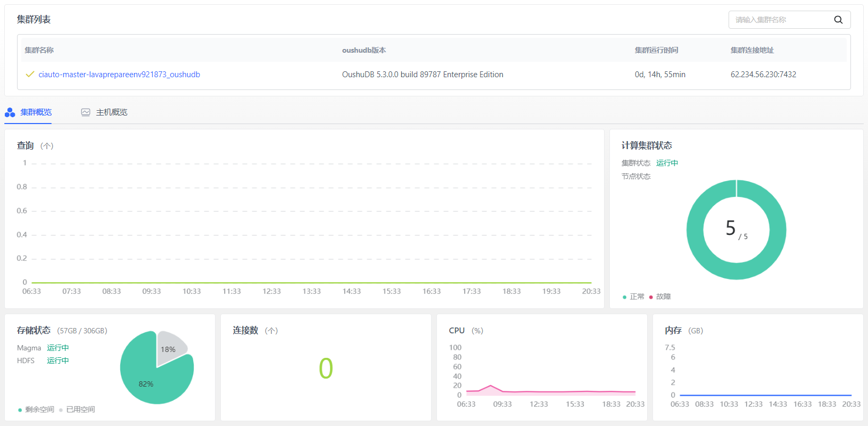868x426 pixels.
Task: Click the 集群连接地址 column header
Action: point(753,50)
